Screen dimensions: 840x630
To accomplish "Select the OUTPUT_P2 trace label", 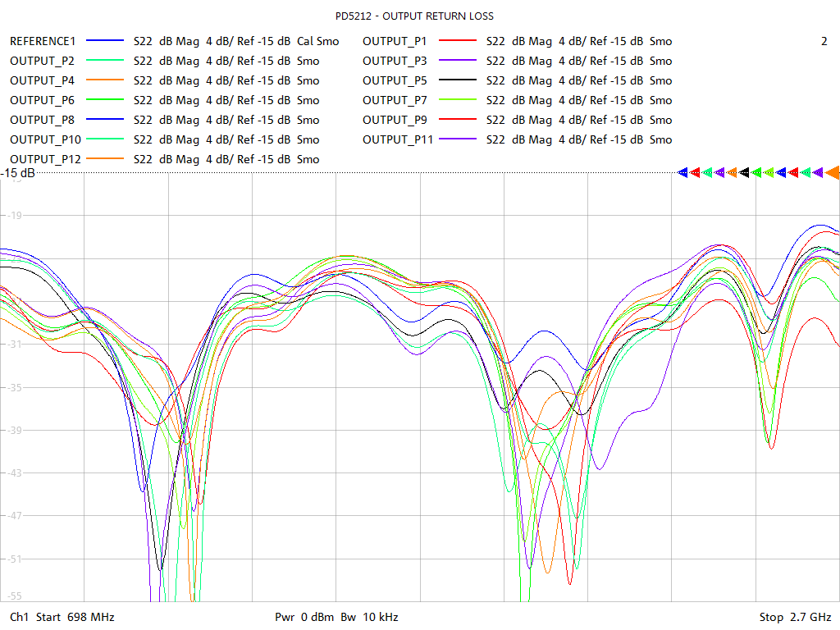I will [x=43, y=61].
